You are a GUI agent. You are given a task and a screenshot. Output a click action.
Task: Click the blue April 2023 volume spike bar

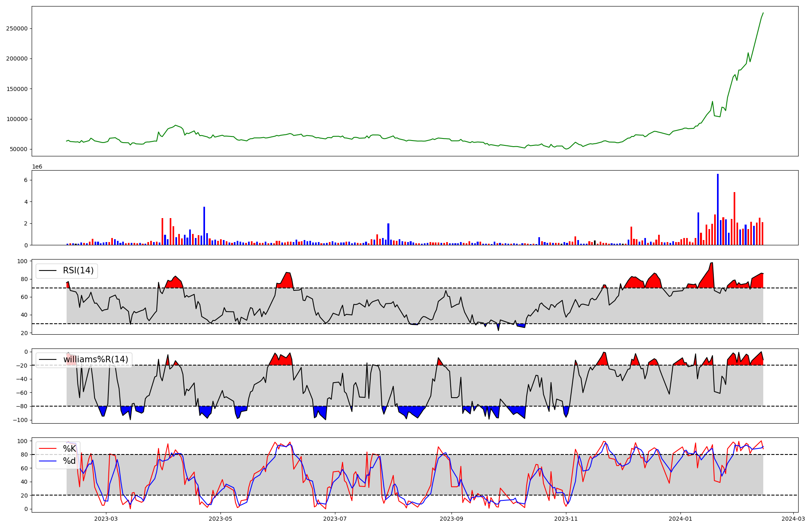[x=204, y=226]
